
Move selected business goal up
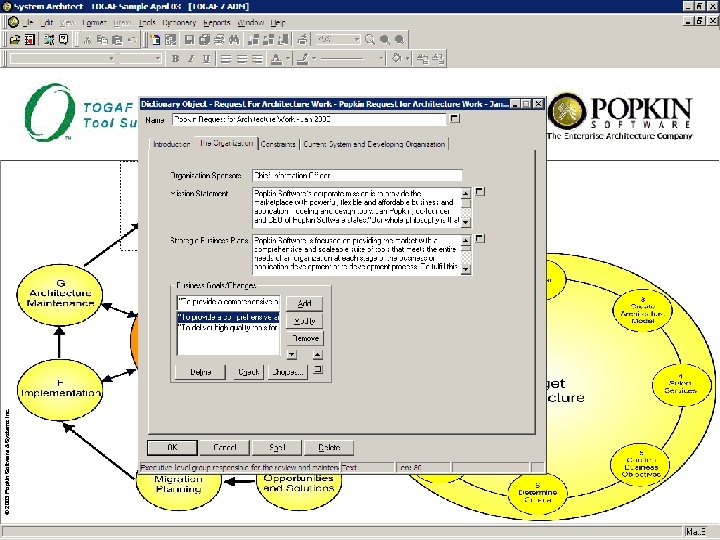click(317, 354)
